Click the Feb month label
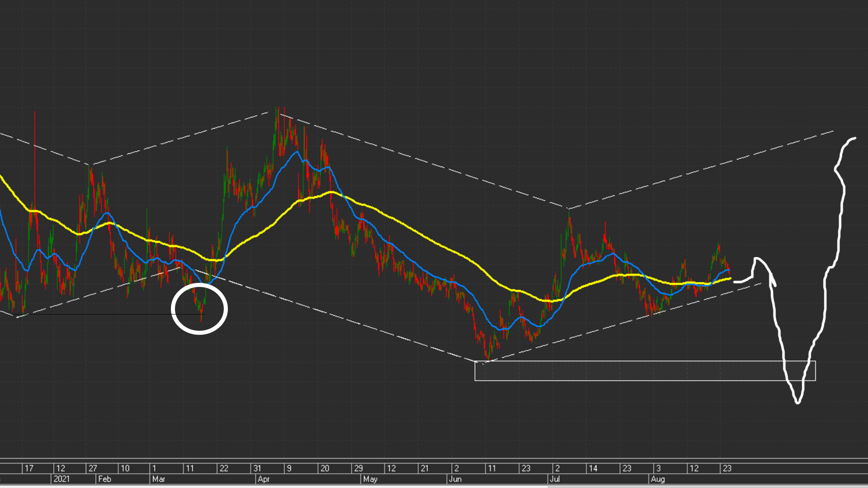The image size is (868, 488). (104, 479)
